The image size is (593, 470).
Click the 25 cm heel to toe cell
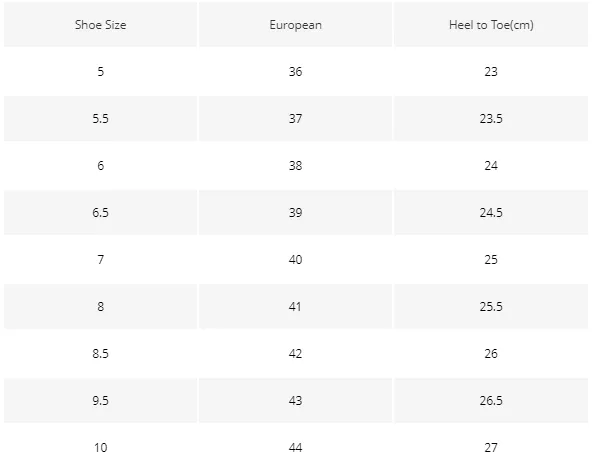pyautogui.click(x=491, y=259)
